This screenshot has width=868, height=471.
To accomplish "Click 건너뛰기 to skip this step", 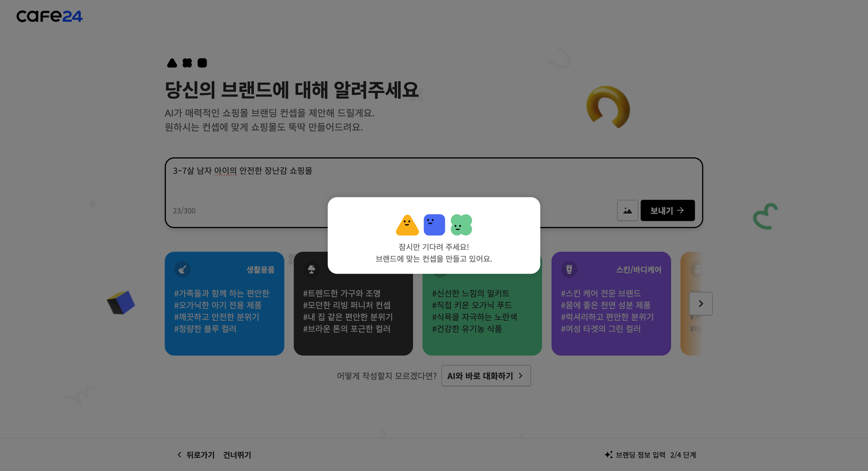I will click(x=237, y=455).
